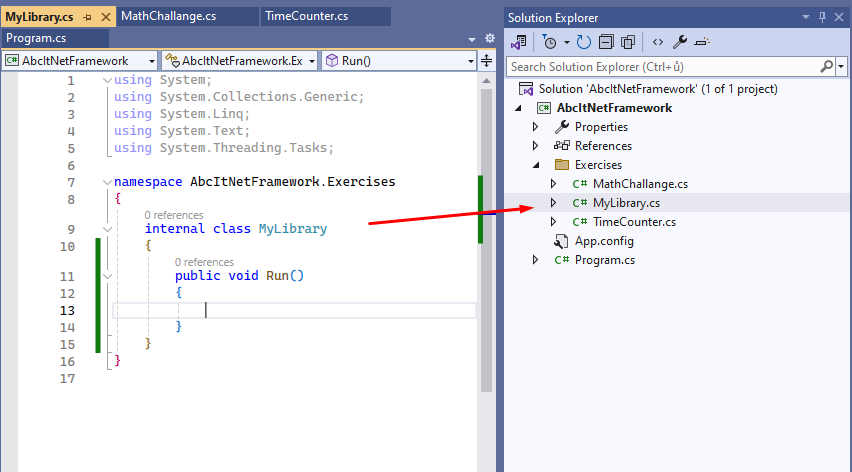Image resolution: width=852 pixels, height=472 pixels.
Task: Click the split editor window handle
Action: pos(487,61)
